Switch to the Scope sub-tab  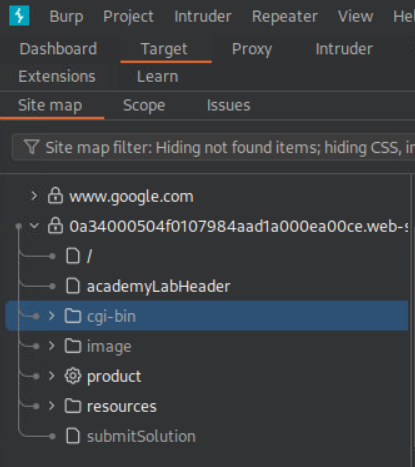[x=144, y=105]
